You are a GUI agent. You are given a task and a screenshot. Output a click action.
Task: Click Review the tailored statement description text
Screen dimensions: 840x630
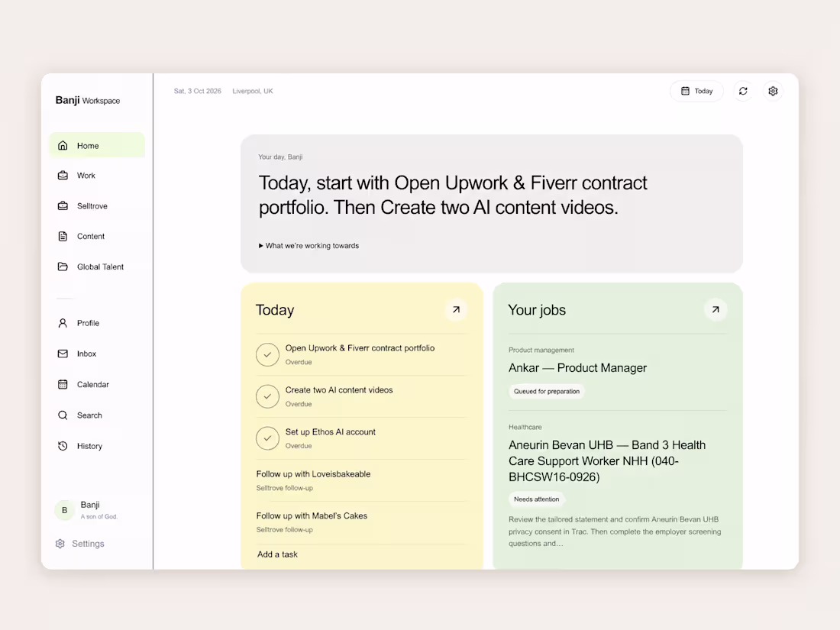(615, 531)
